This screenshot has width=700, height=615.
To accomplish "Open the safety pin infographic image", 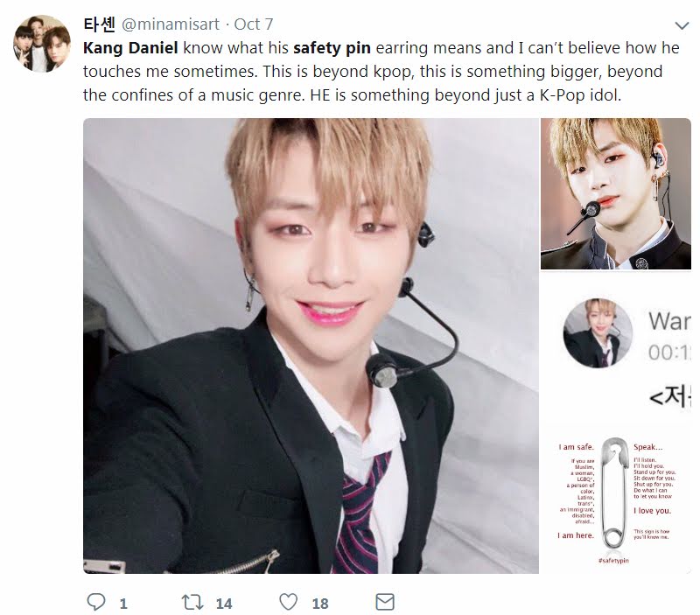I will [616, 499].
